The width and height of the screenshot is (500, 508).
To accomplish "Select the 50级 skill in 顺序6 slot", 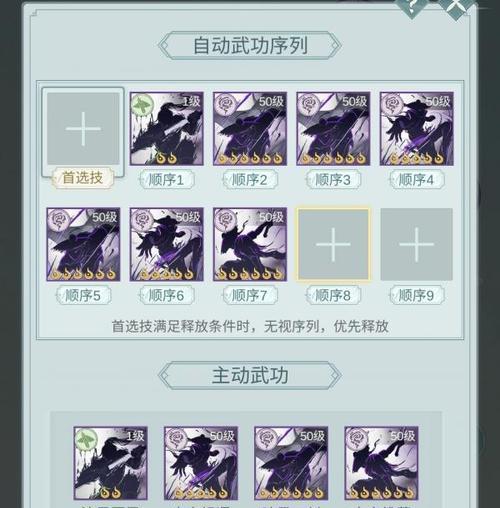I will [x=166, y=244].
